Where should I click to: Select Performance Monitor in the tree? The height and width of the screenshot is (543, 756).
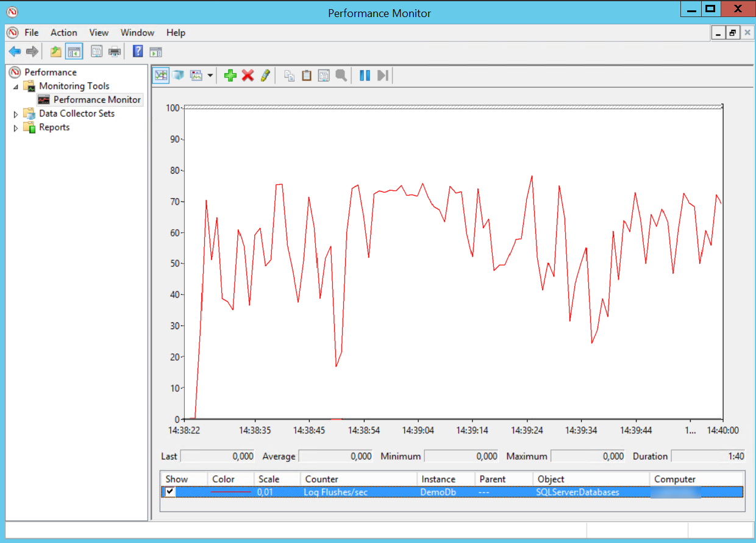pyautogui.click(x=96, y=100)
